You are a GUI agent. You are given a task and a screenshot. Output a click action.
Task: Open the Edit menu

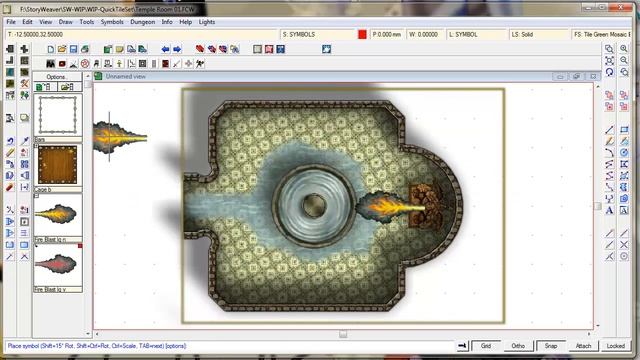(27, 22)
